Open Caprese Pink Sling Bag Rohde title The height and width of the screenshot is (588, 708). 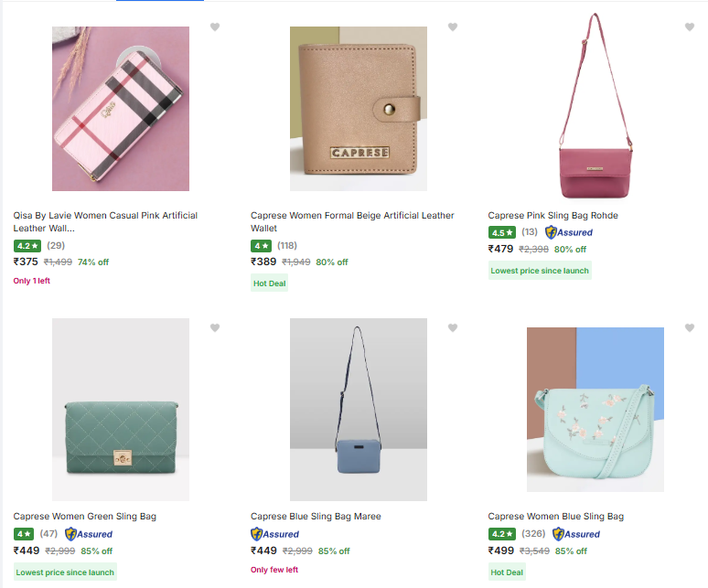click(x=552, y=216)
